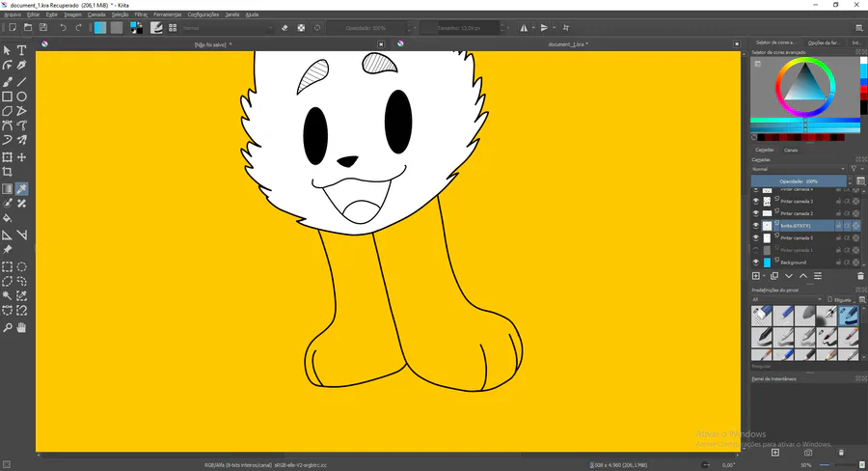
Task: Select the Calligraphy tool
Action: point(21,66)
